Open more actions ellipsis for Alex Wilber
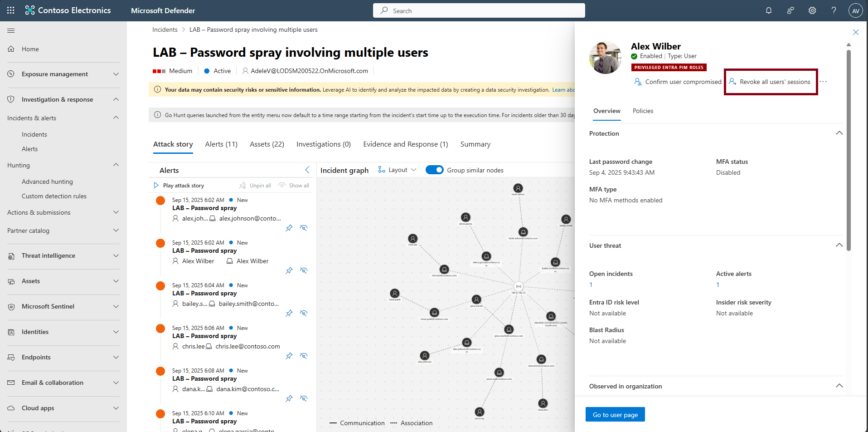 tap(824, 82)
